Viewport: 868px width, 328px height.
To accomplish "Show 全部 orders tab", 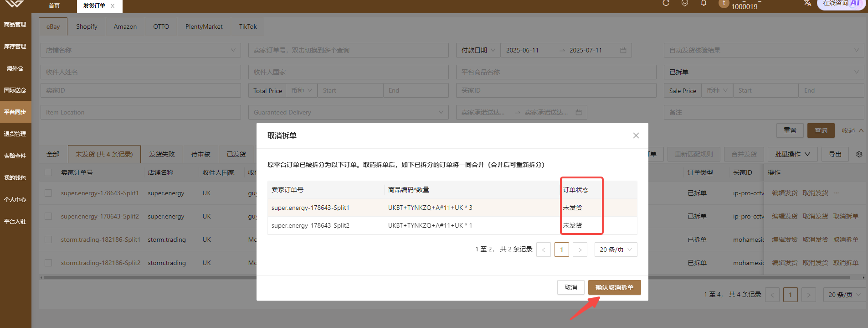I will pos(53,154).
